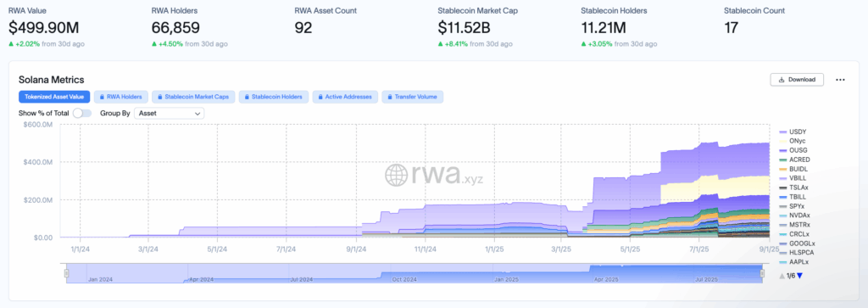
Task: Click the Download button
Action: click(797, 80)
